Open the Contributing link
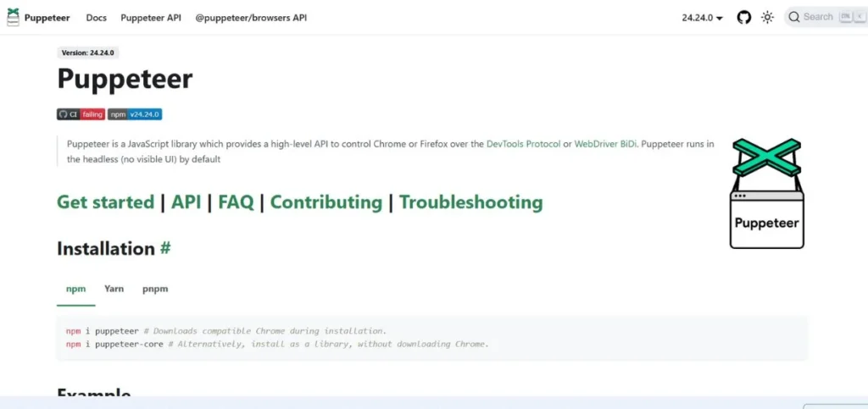This screenshot has height=409, width=868. pos(326,202)
